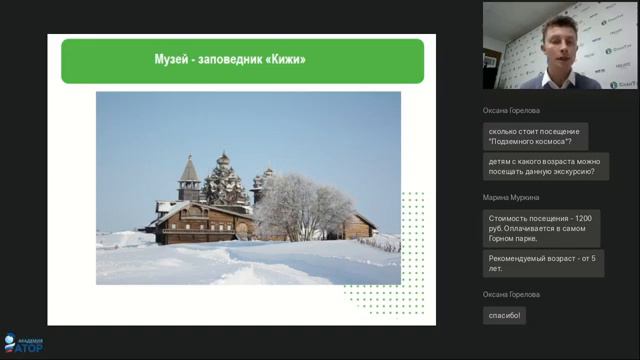Select sender name Марина Мурюна
Viewport: 640px width, 360px height.
511,198
